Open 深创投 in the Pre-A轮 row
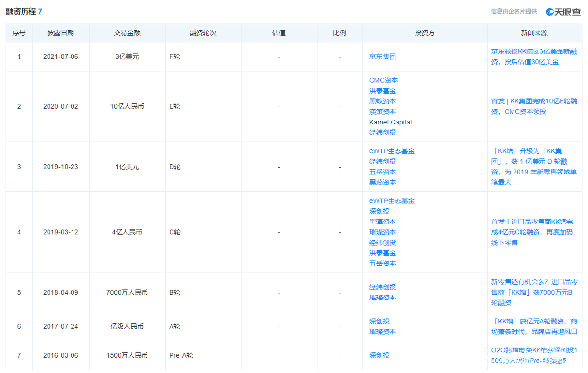This screenshot has width=588, height=373. pyautogui.click(x=379, y=355)
